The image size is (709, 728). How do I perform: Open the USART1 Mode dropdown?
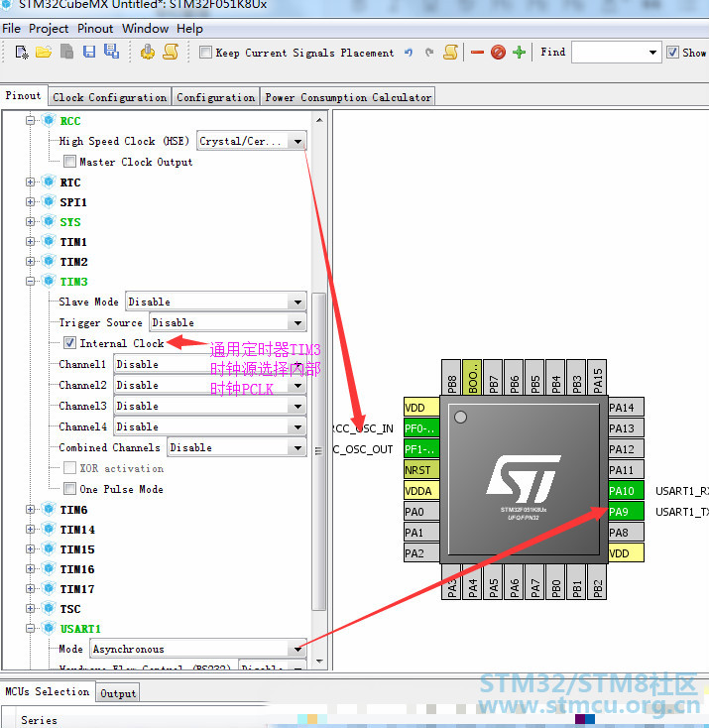point(297,649)
